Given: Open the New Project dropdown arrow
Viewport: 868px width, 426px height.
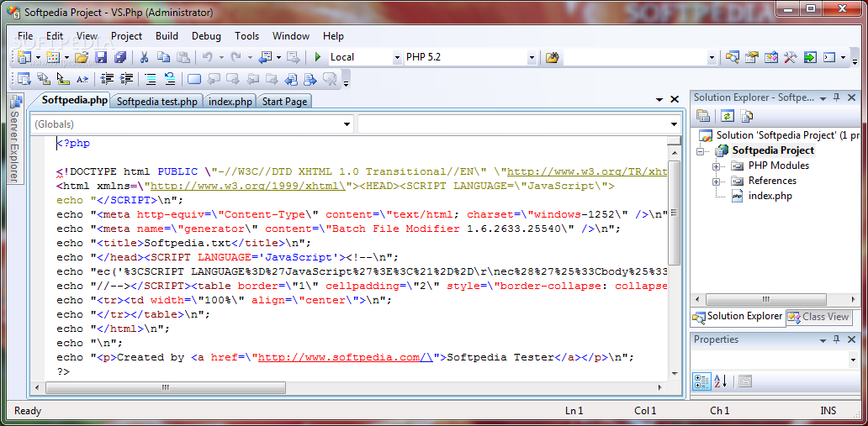Looking at the screenshot, I should coord(38,57).
